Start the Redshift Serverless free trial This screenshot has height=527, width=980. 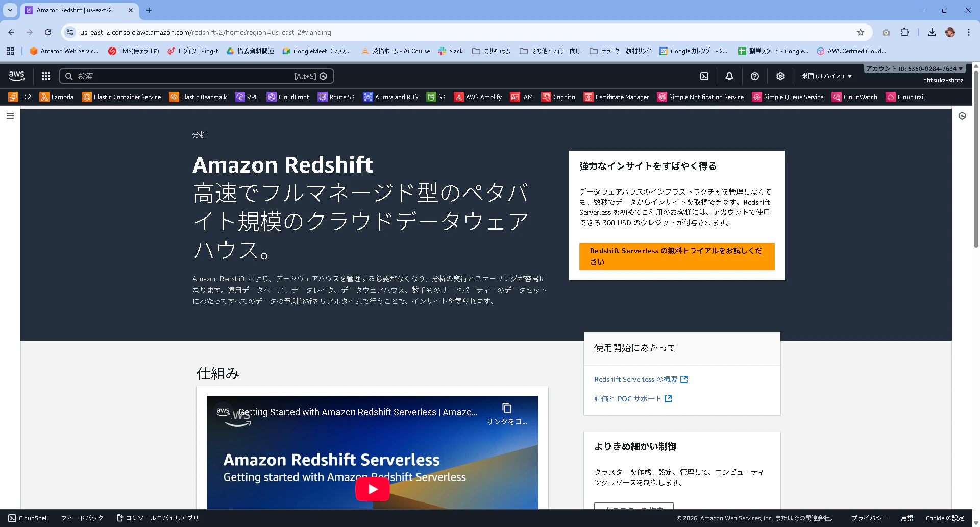coord(677,256)
